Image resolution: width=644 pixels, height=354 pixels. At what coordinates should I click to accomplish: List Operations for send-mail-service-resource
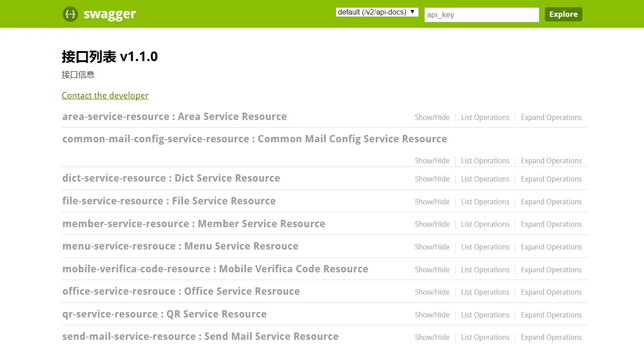click(x=485, y=337)
